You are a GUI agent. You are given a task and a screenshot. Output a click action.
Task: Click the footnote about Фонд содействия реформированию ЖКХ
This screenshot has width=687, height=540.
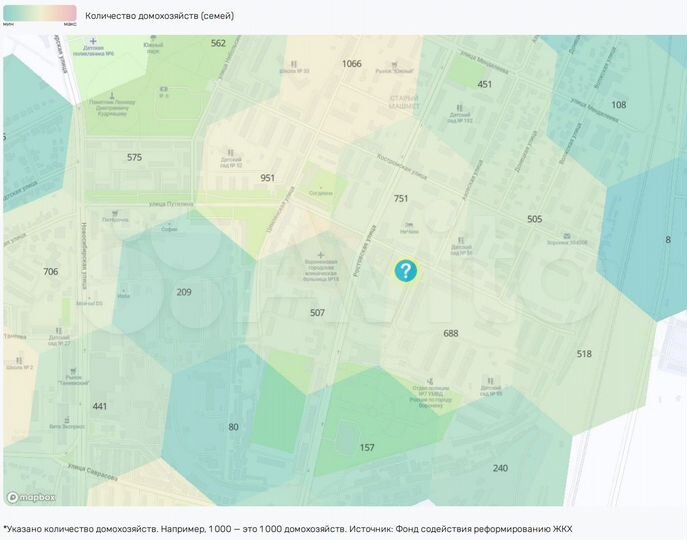(x=288, y=529)
